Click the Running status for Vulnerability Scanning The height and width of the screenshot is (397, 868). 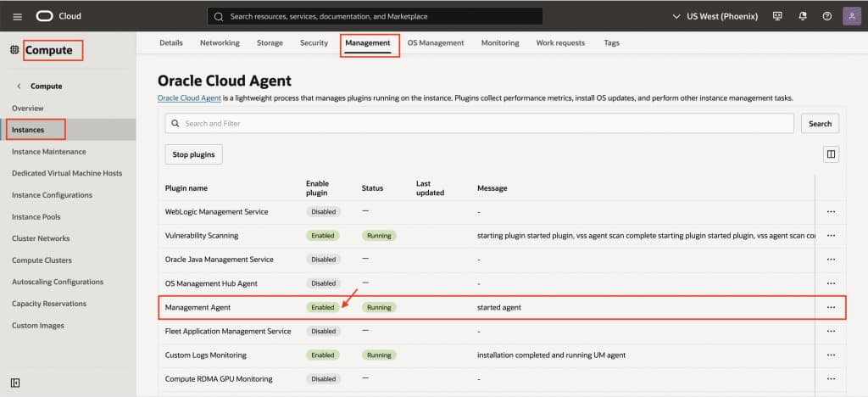(379, 235)
